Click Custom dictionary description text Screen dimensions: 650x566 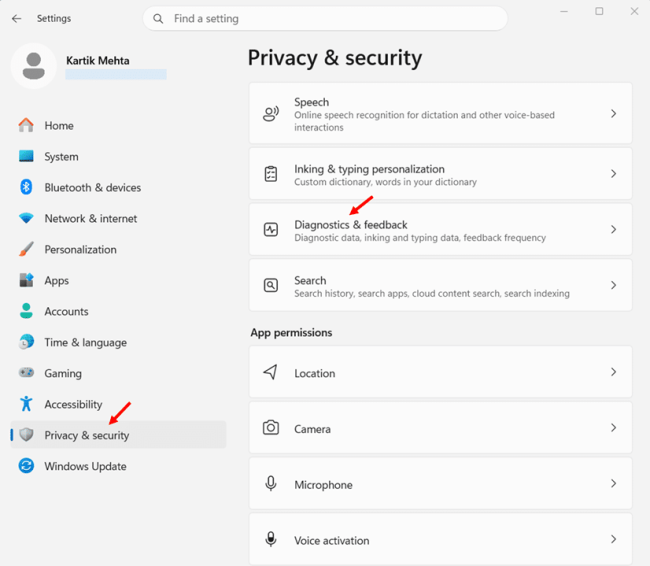pos(386,182)
